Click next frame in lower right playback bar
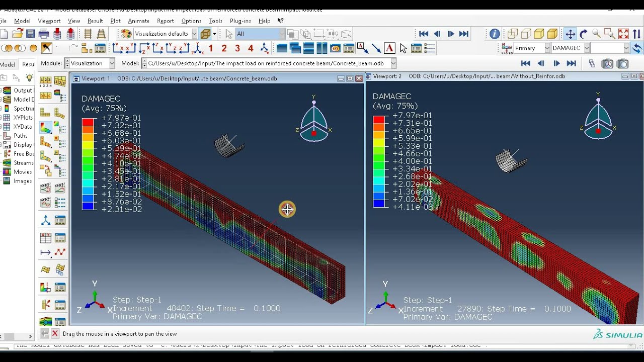Screen dimensions: 644x362 point(556,63)
